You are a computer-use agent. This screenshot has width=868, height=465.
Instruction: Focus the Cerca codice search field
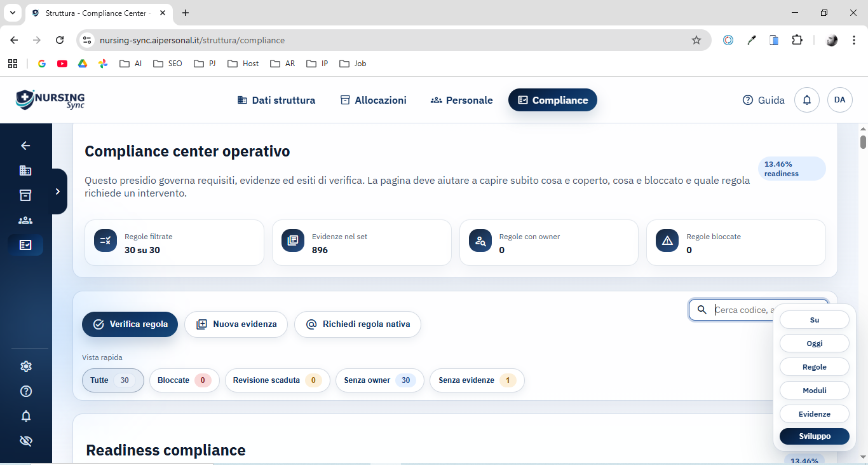click(x=759, y=310)
